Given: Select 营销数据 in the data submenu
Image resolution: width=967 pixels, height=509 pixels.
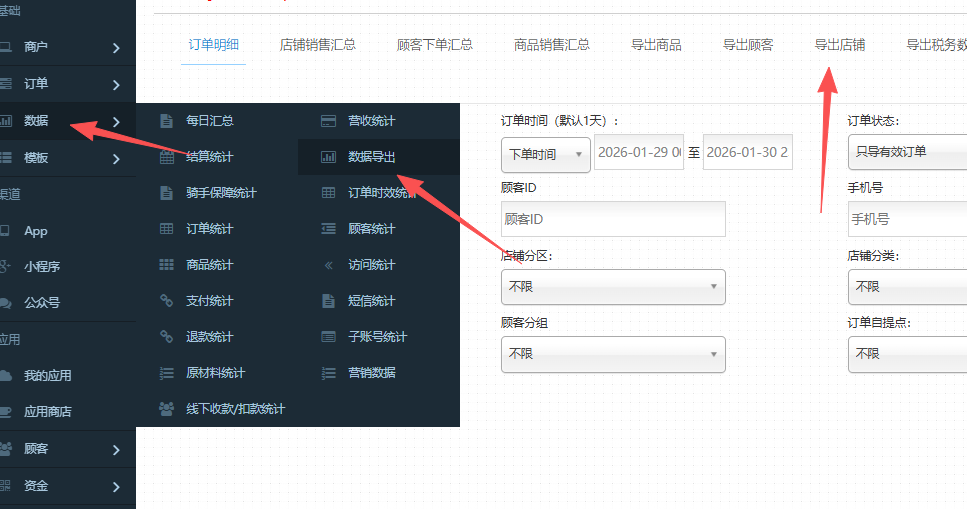Looking at the screenshot, I should tap(372, 373).
